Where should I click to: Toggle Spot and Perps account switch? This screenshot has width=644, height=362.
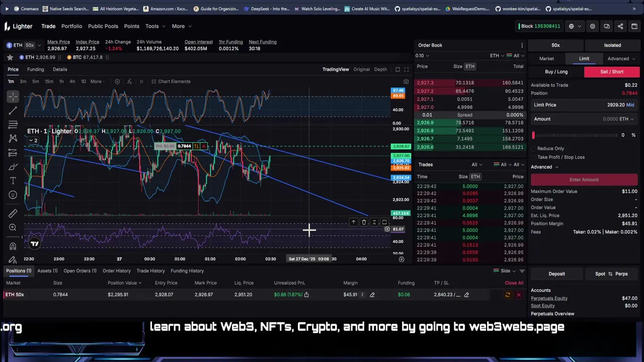pyautogui.click(x=610, y=274)
